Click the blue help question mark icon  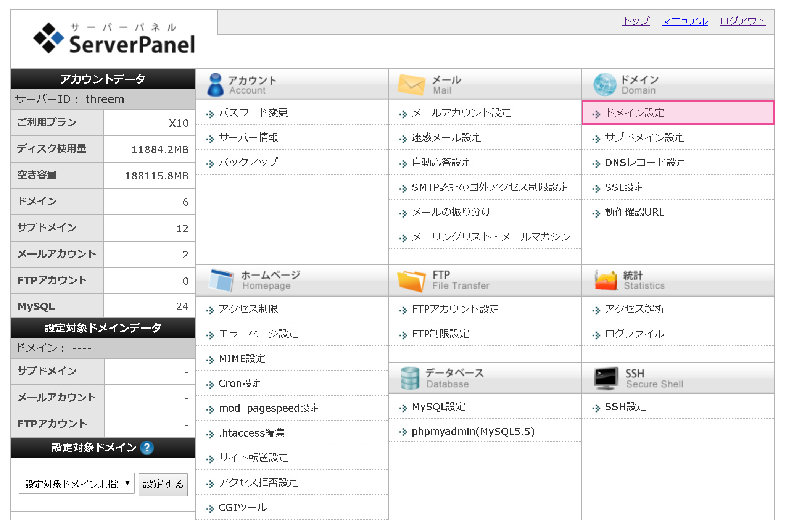point(147,448)
